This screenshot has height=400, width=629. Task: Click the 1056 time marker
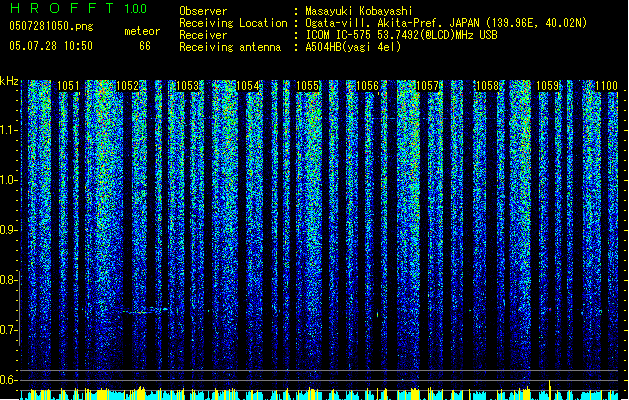click(367, 85)
